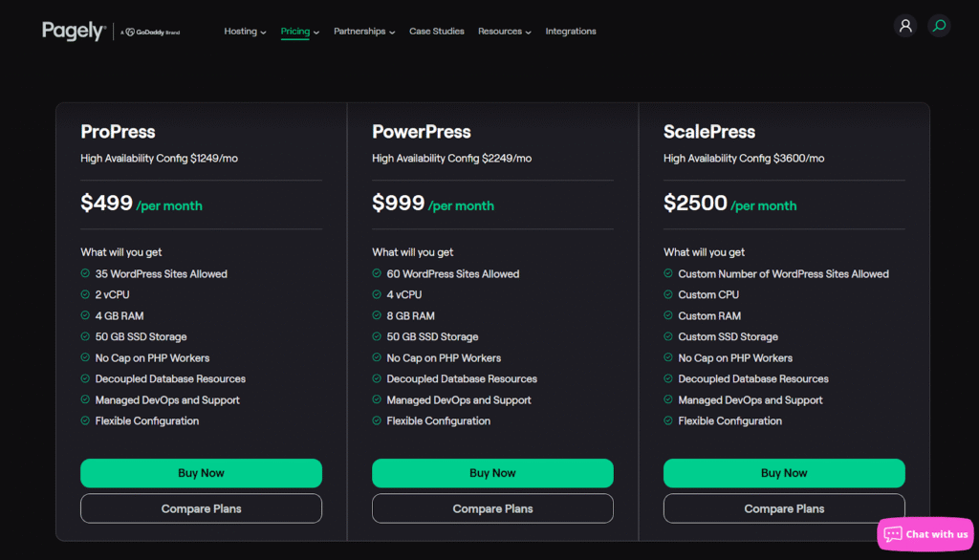Expand the Pricing dropdown menu

click(x=299, y=32)
